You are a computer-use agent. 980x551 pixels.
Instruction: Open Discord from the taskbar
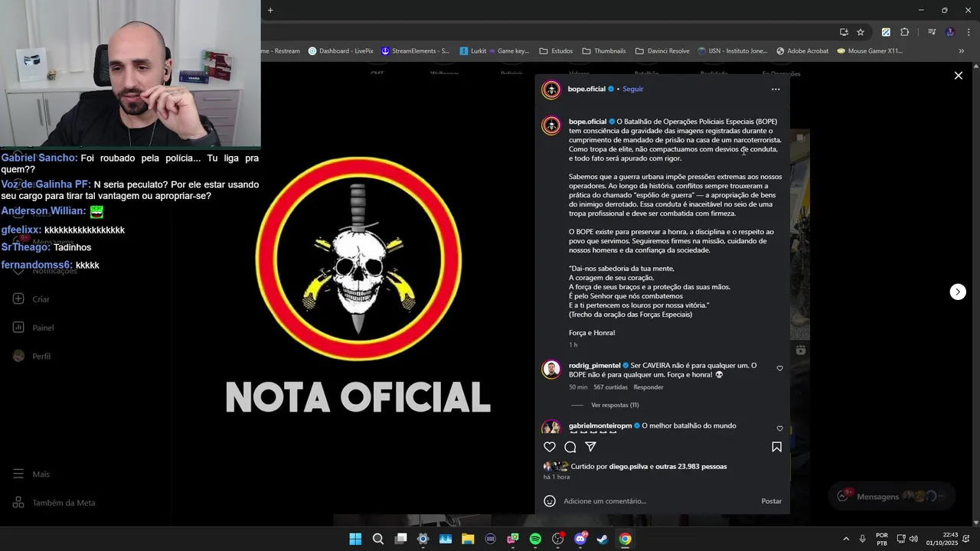(580, 539)
